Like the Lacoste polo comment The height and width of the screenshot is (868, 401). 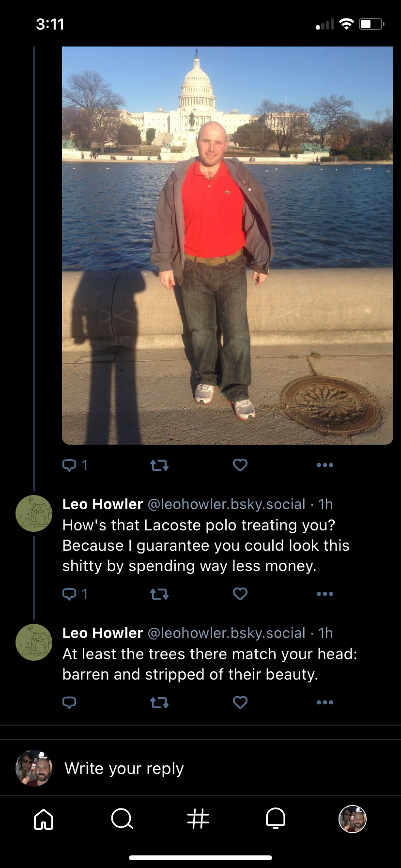240,594
